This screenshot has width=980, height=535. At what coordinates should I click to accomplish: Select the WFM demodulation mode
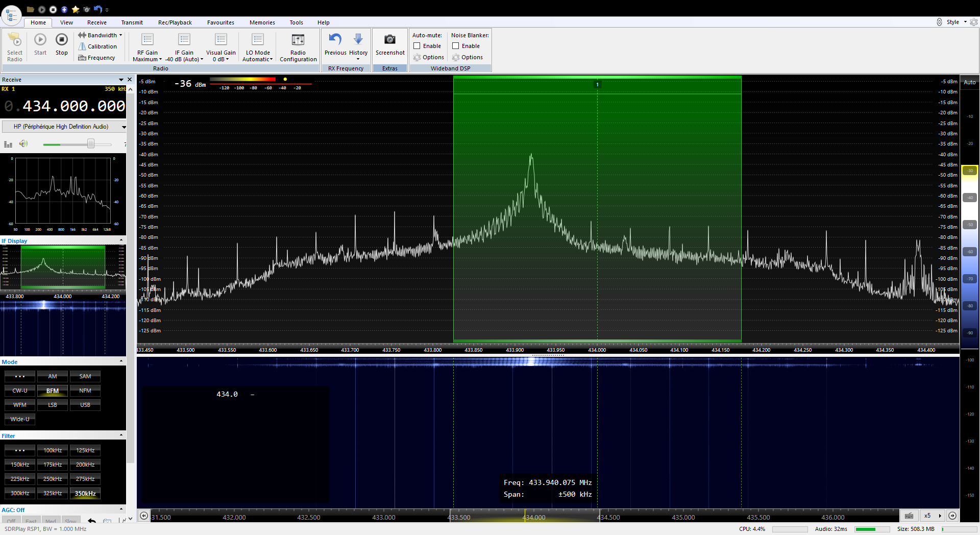pos(20,405)
